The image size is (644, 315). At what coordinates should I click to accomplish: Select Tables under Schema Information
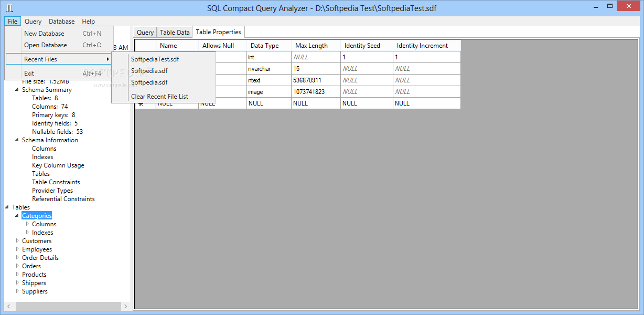tap(41, 174)
